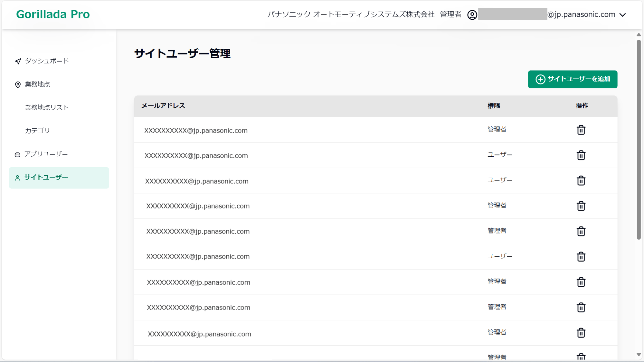Delete the first ユーザー entry
The height and width of the screenshot is (362, 644).
581,155
